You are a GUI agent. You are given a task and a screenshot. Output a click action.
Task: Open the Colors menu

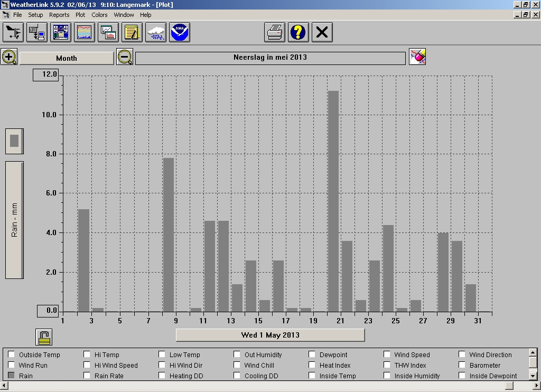[99, 15]
